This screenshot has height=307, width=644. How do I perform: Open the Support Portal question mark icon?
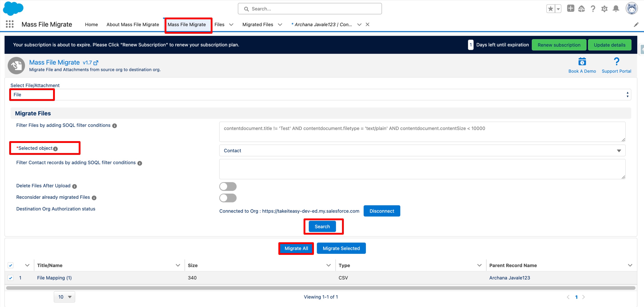point(616,61)
